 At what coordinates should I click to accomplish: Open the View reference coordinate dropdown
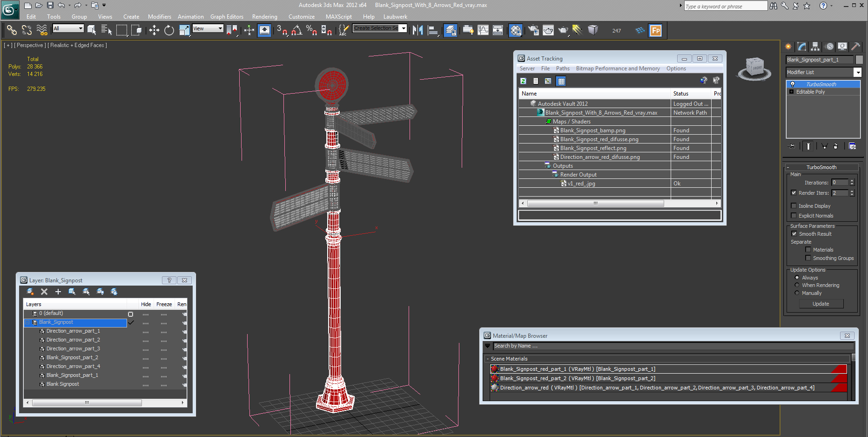tap(220, 28)
